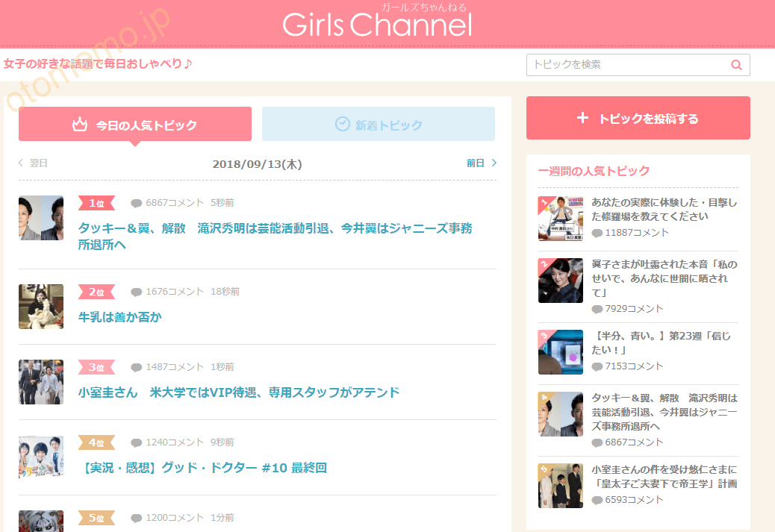Click the date text 2018/09/13(木)

click(257, 164)
